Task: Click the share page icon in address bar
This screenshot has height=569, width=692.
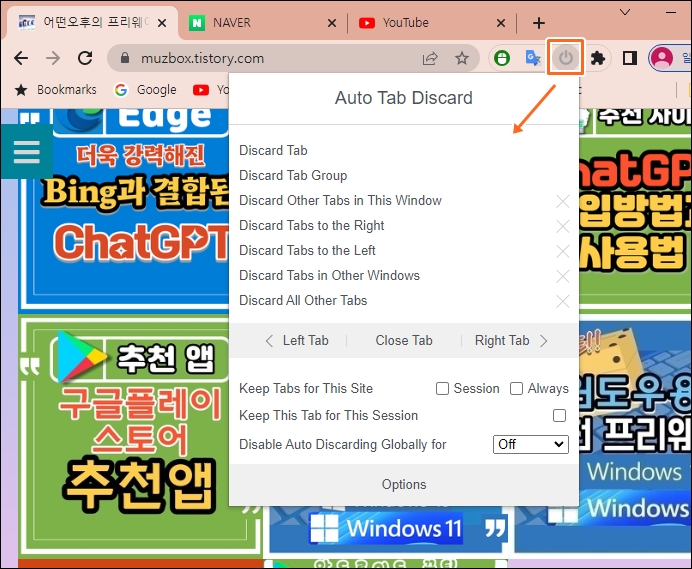Action: point(430,58)
